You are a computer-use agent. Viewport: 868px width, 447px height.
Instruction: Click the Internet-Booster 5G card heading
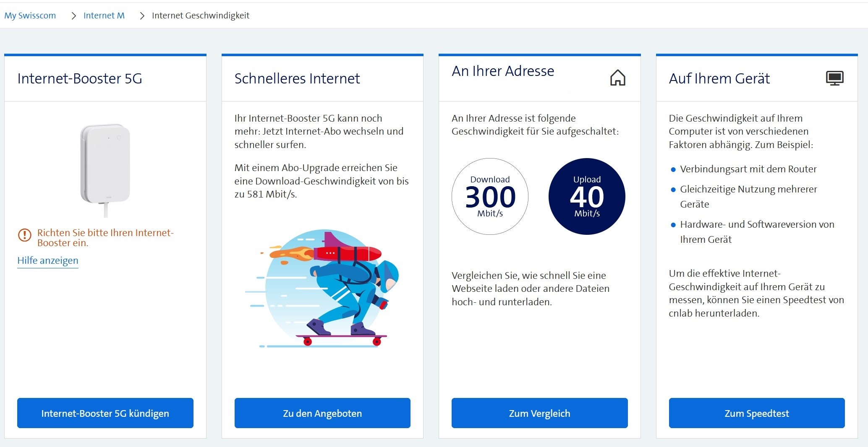(x=80, y=78)
